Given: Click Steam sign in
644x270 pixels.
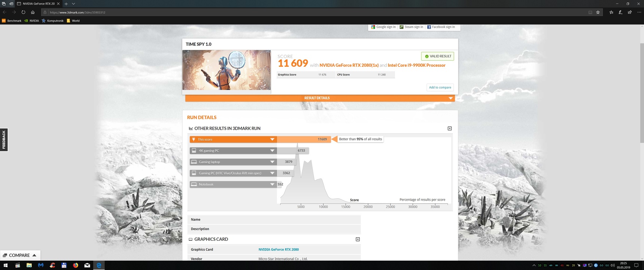Looking at the screenshot, I should click(x=411, y=27).
